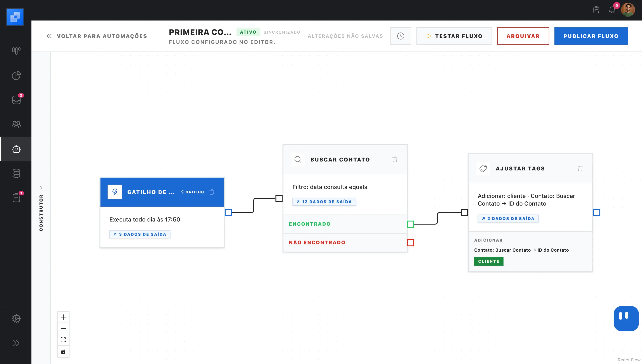Expand the sidebar with double chevron
This screenshot has height=364, width=642.
pos(16,343)
